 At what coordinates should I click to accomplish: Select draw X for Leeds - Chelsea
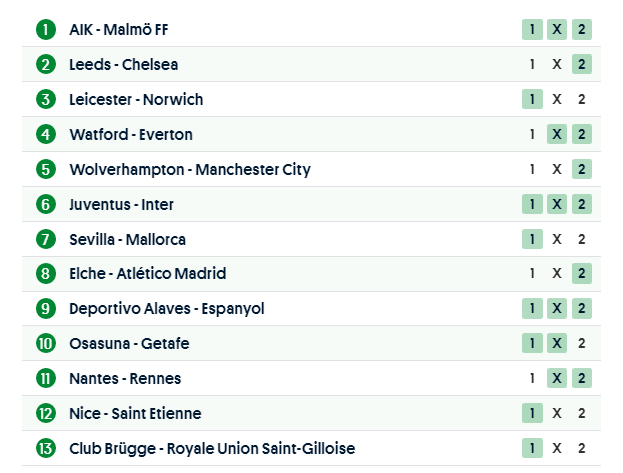tap(557, 64)
